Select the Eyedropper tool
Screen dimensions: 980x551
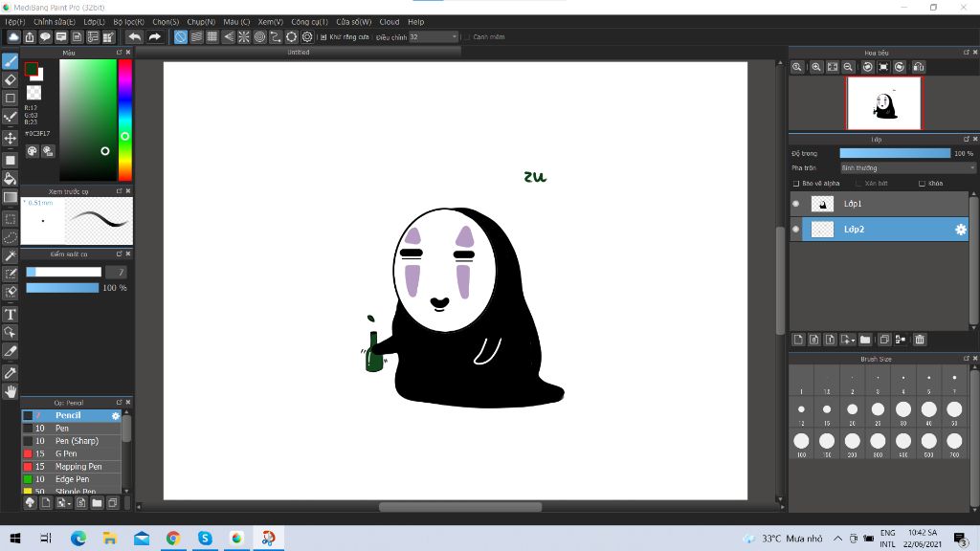[x=10, y=373]
